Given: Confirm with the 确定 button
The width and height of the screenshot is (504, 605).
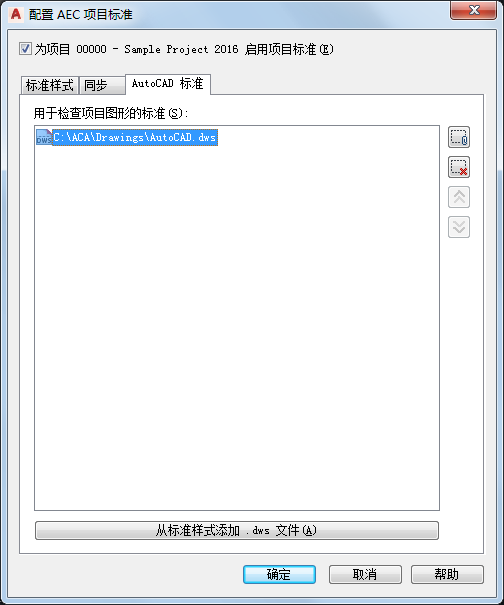Looking at the screenshot, I should pyautogui.click(x=279, y=575).
